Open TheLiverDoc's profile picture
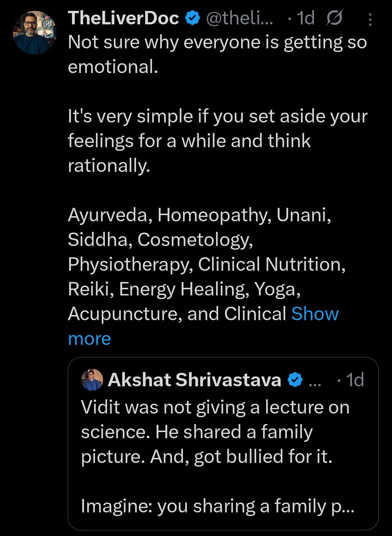Image resolution: width=392 pixels, height=536 pixels. pyautogui.click(x=34, y=33)
